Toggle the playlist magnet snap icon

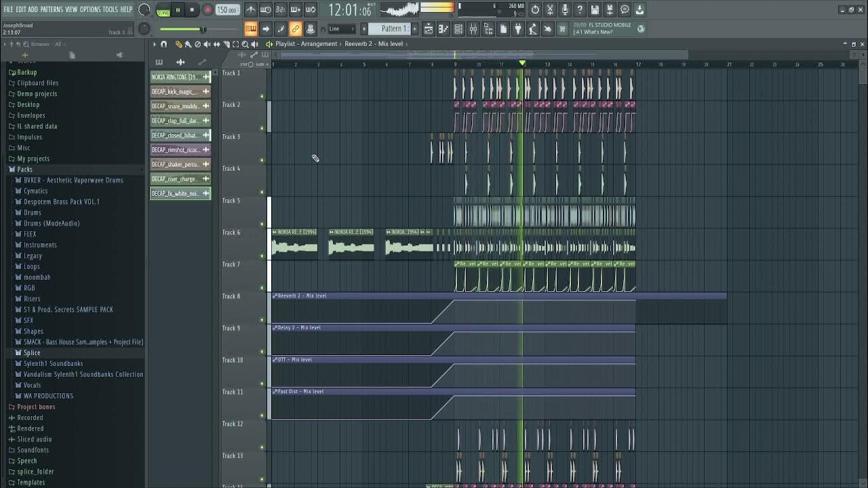pos(163,44)
